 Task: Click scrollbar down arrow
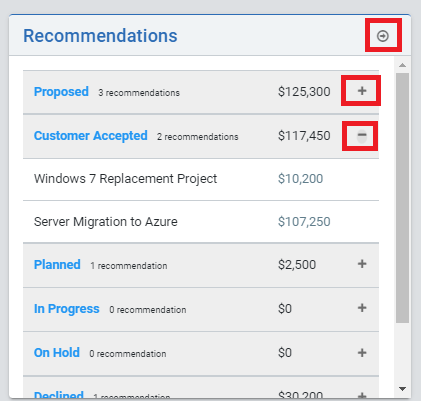402,389
